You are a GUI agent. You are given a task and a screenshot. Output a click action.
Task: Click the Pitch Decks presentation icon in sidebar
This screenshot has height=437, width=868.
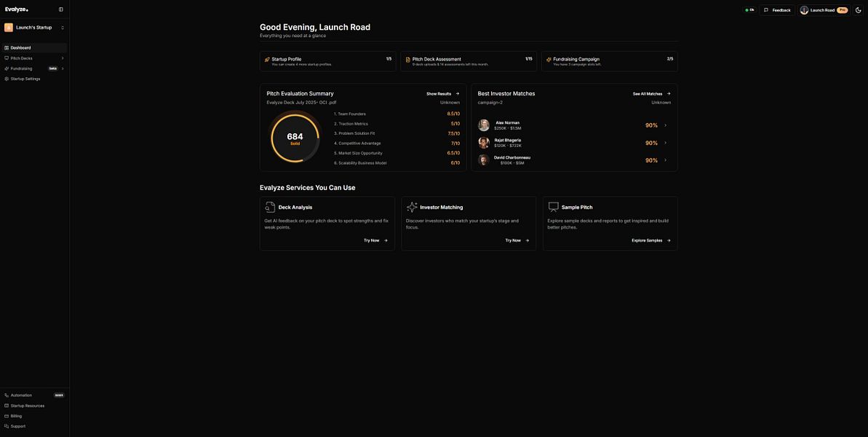coord(7,58)
